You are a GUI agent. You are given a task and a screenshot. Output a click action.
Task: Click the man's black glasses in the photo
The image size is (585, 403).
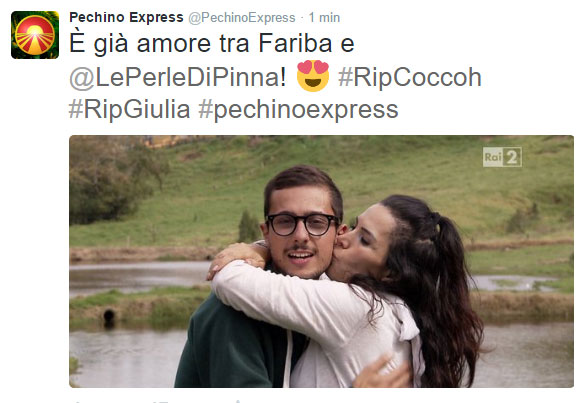(x=302, y=224)
